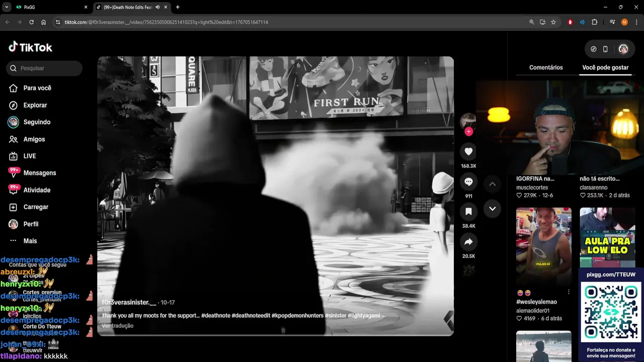
Task: Open TikTok coins icon in top pill
Action: (x=594, y=49)
